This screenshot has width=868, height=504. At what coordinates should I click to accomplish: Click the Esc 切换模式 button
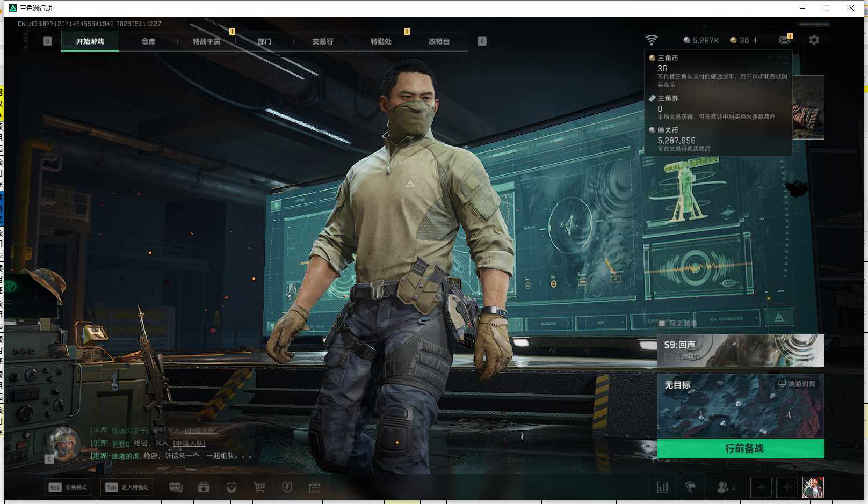coord(68,487)
